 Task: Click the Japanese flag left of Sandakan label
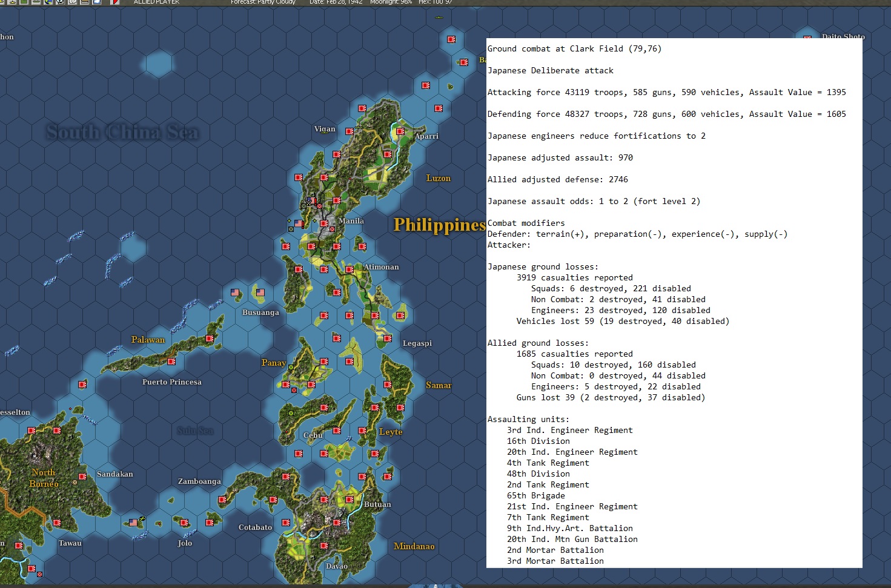82,477
